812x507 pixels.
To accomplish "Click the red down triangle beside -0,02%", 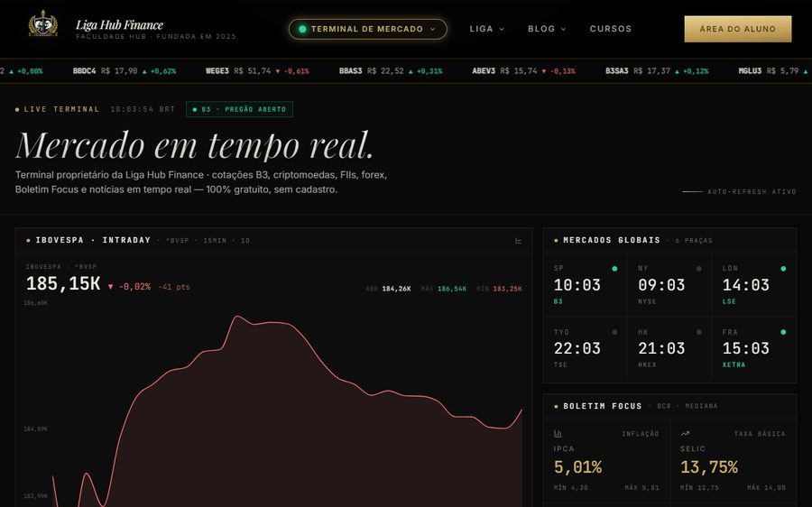I will pyautogui.click(x=110, y=287).
